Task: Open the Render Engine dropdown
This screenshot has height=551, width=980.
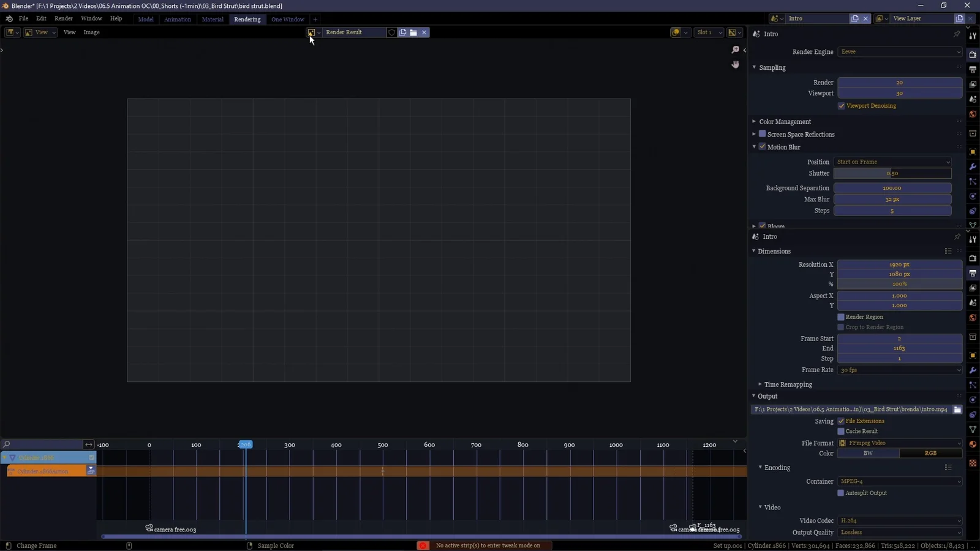Action: [x=899, y=52]
